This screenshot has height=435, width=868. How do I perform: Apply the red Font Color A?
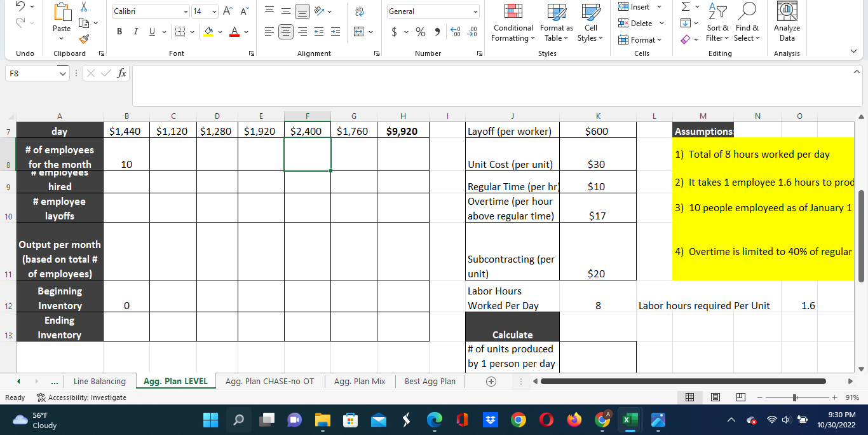coord(234,32)
